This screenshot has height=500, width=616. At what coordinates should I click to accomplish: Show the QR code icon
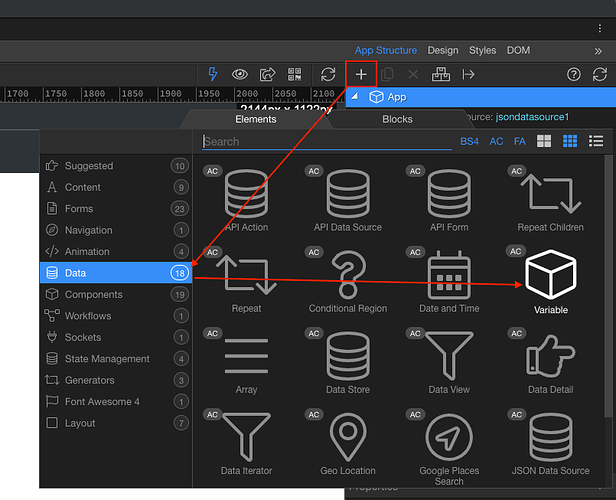294,74
